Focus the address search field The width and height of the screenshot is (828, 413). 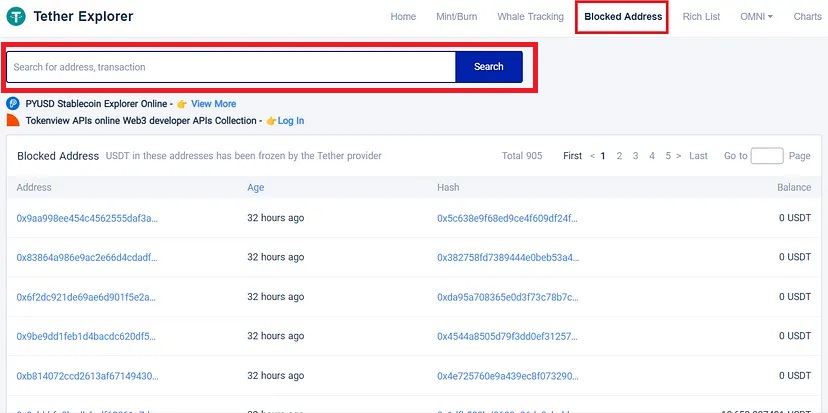(231, 67)
